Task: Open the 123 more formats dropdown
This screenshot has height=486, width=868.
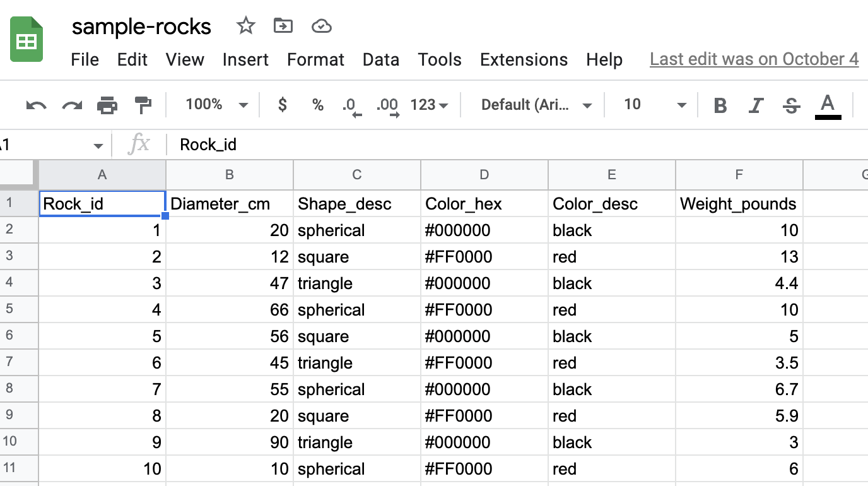Action: tap(429, 105)
